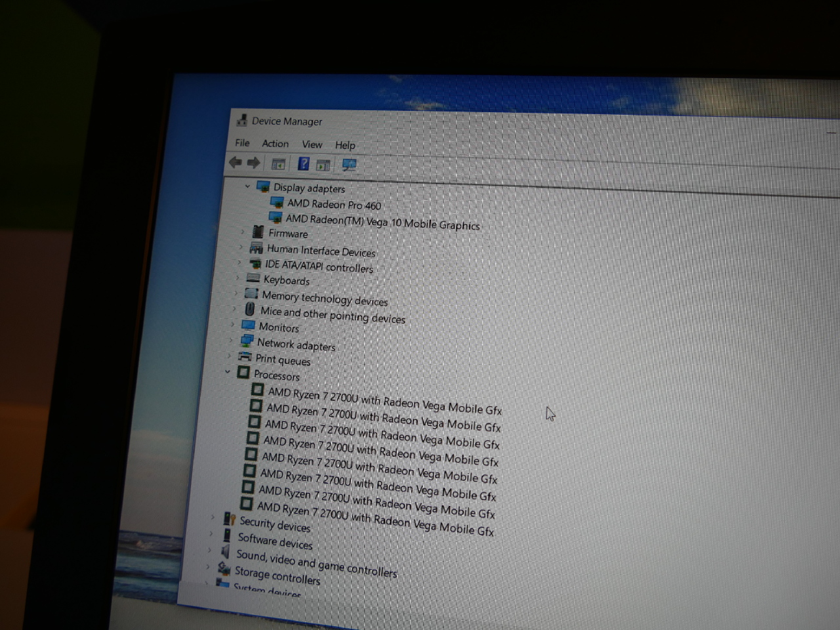The width and height of the screenshot is (840, 630).
Task: Collapse the Display adapters node
Action: (x=247, y=186)
